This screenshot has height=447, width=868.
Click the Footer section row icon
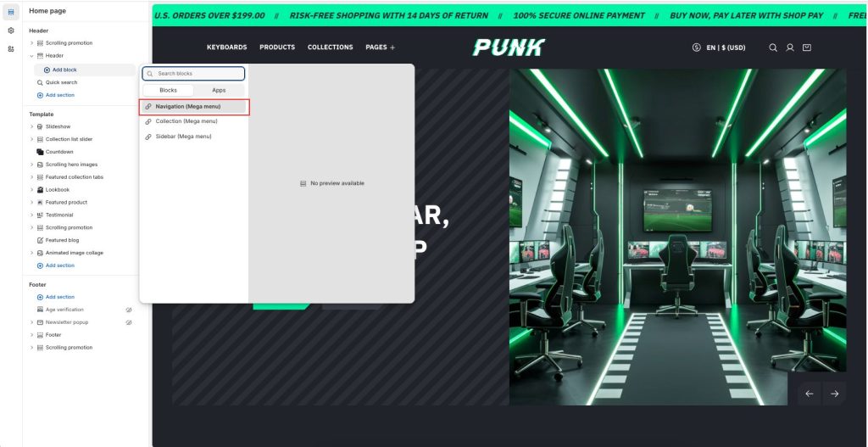pyautogui.click(x=40, y=335)
